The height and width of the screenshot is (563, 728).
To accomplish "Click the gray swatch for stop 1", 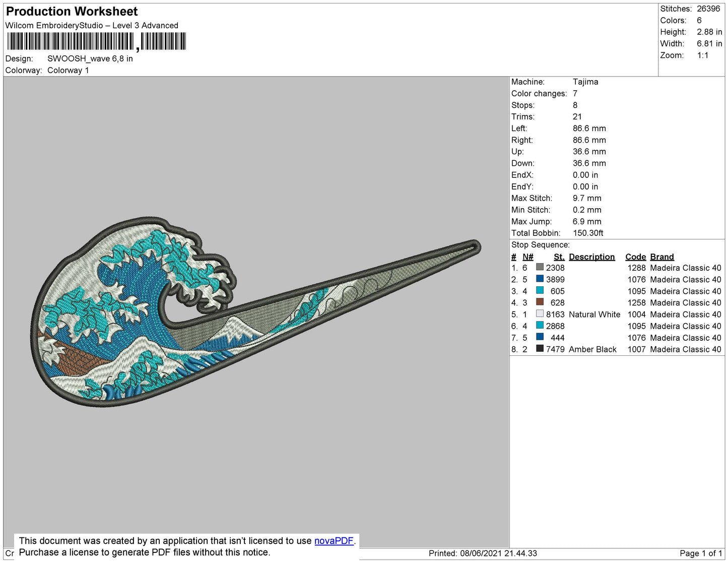I will point(540,268).
